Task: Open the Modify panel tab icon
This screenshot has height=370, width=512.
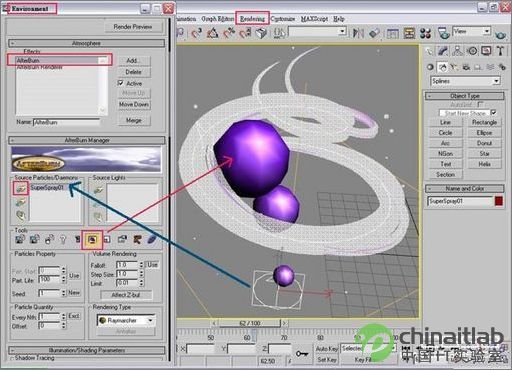Action: pyautogui.click(x=443, y=51)
